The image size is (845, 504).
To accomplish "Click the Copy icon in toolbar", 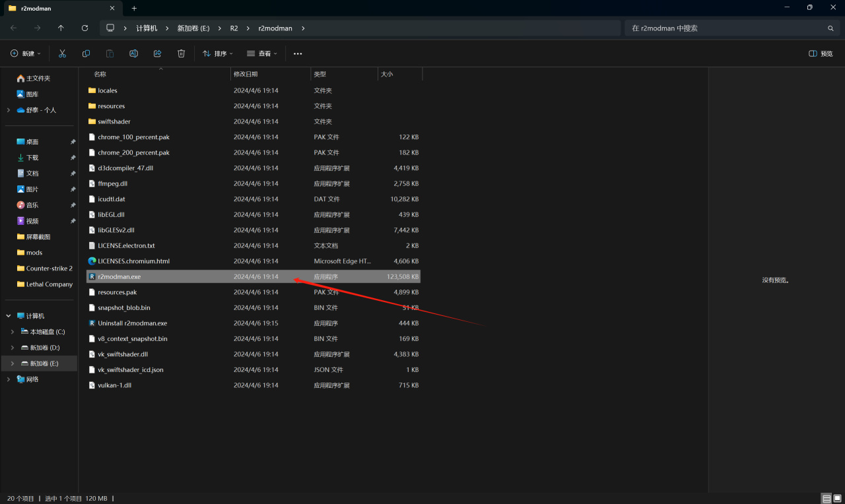I will (86, 53).
